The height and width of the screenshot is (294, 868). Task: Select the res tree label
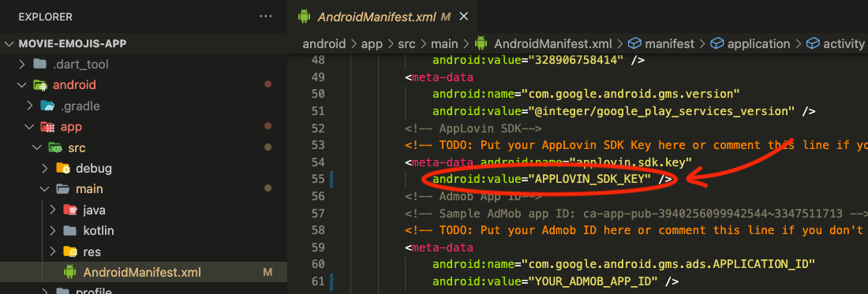92,252
